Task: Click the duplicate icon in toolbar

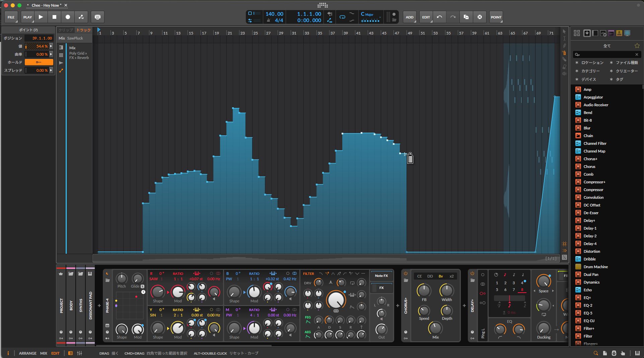Action: (466, 17)
